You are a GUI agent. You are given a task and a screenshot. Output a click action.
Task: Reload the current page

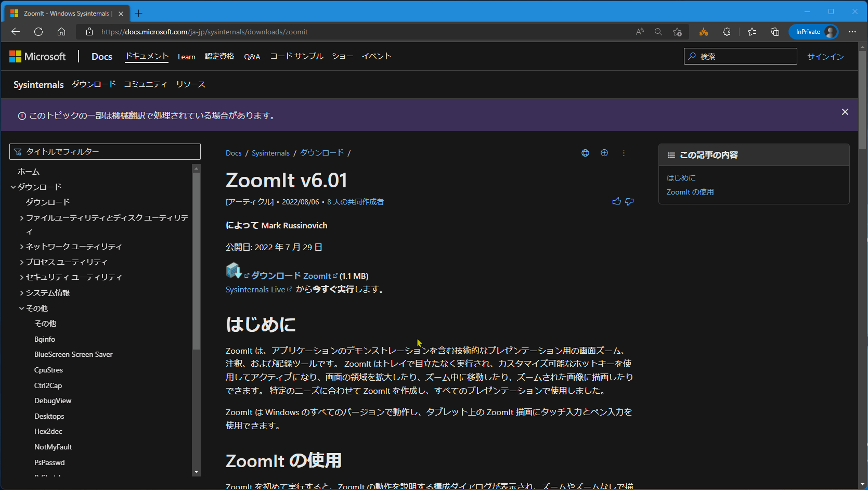[x=38, y=32]
